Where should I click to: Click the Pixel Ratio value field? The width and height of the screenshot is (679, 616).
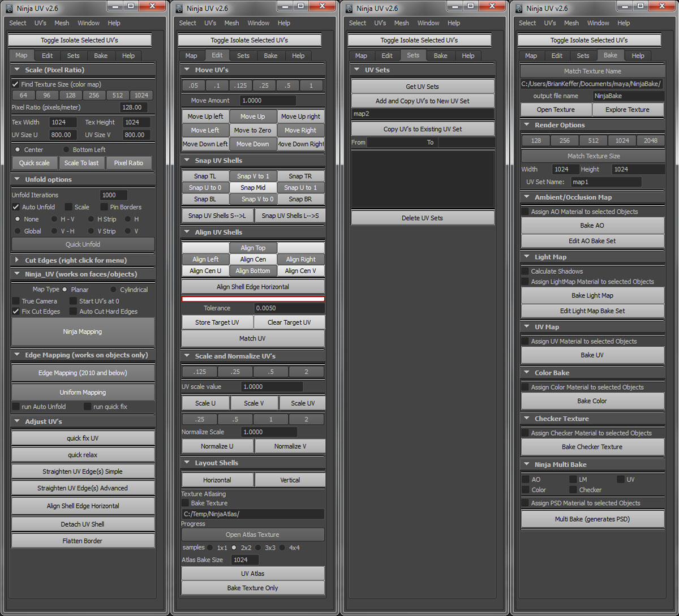[134, 107]
